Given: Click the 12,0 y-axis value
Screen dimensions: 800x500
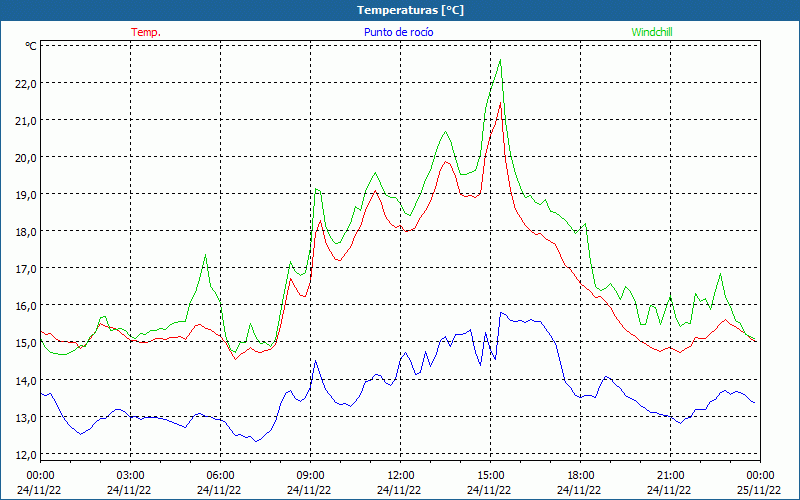Looking at the screenshot, I should click(x=27, y=454).
